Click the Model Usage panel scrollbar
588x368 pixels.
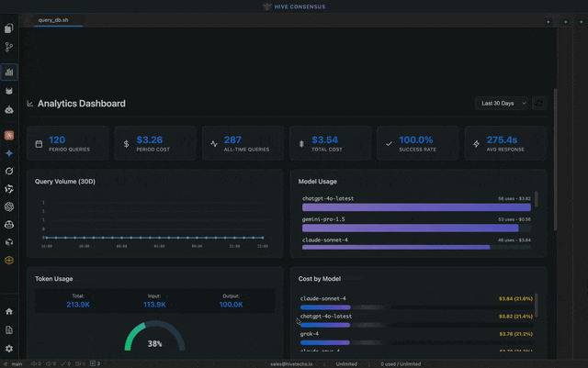pos(537,200)
